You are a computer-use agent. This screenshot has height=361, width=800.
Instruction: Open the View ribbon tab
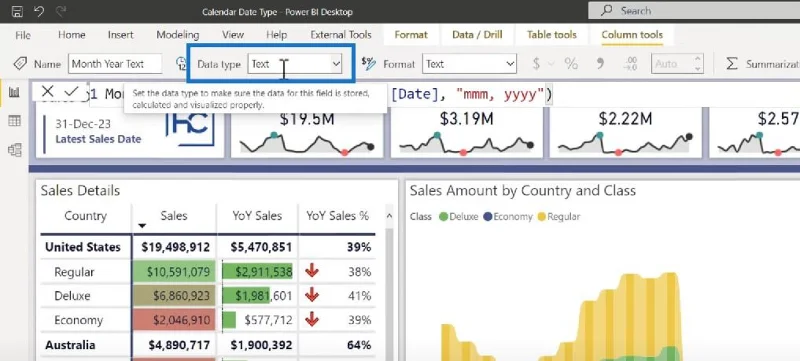233,35
